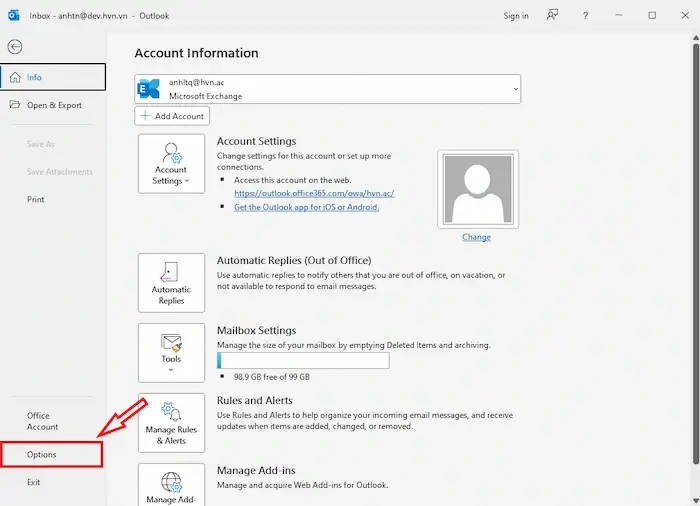Click the scroll down arrow
The width and height of the screenshot is (700, 506).
pos(696,500)
